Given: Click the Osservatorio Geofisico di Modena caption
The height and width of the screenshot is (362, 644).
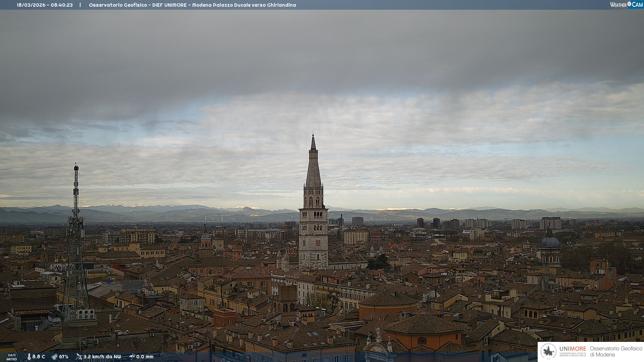Looking at the screenshot, I should [x=616, y=352].
